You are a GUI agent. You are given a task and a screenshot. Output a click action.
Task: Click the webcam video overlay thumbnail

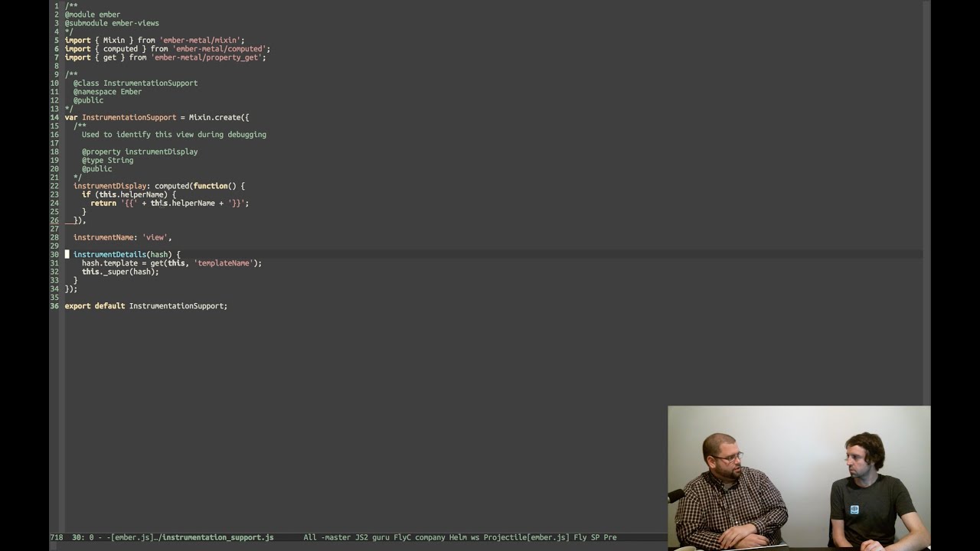799,478
